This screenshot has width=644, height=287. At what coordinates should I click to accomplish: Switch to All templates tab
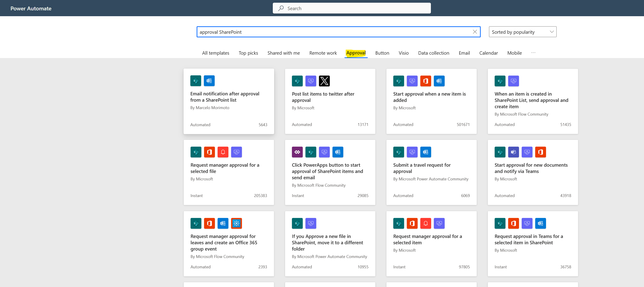pos(216,53)
